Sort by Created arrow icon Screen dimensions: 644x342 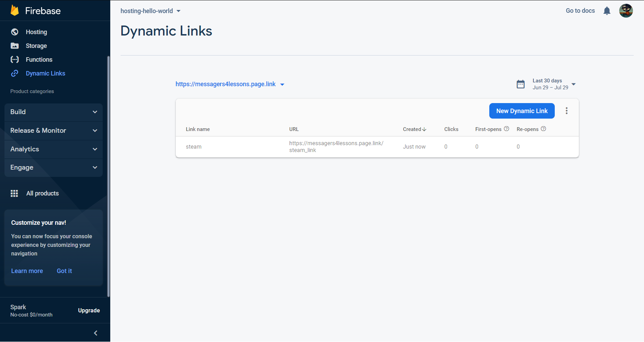tap(425, 129)
